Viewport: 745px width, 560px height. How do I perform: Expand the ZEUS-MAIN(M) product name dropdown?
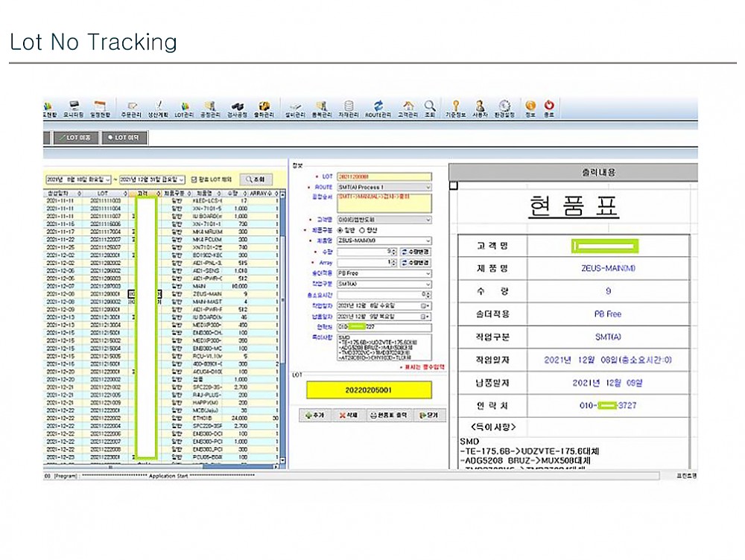click(x=427, y=241)
